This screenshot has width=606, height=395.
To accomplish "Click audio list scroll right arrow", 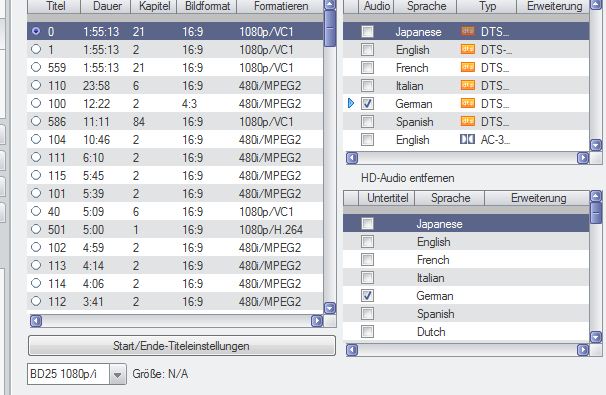I will pyautogui.click(x=583, y=158).
